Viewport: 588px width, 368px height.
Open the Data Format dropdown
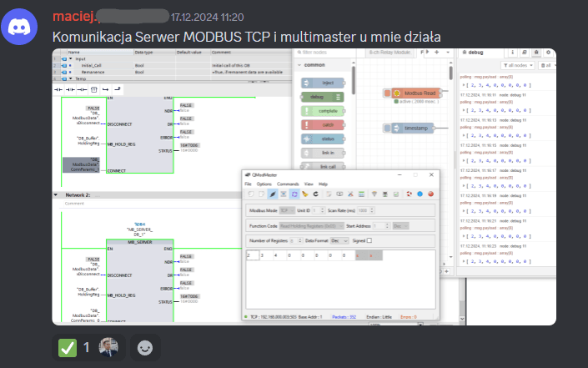click(340, 241)
